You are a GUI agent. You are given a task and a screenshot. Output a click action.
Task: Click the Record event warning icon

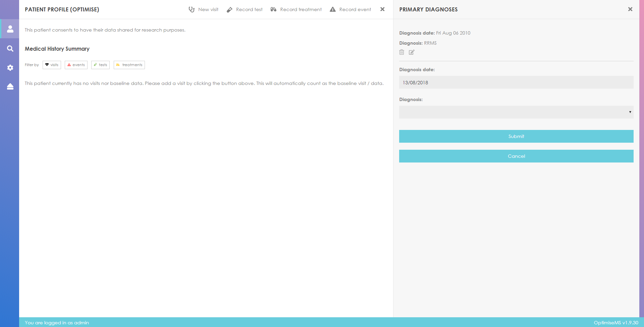click(332, 9)
